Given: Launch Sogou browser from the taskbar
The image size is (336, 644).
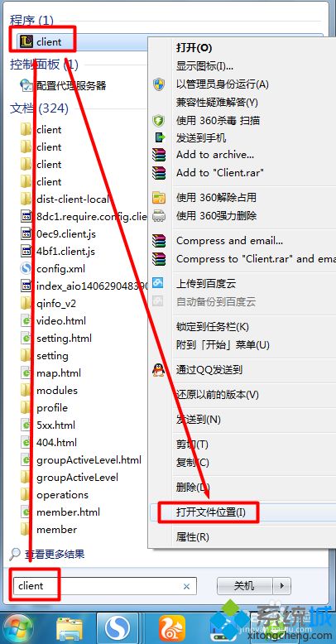Looking at the screenshot, I should click(118, 628).
